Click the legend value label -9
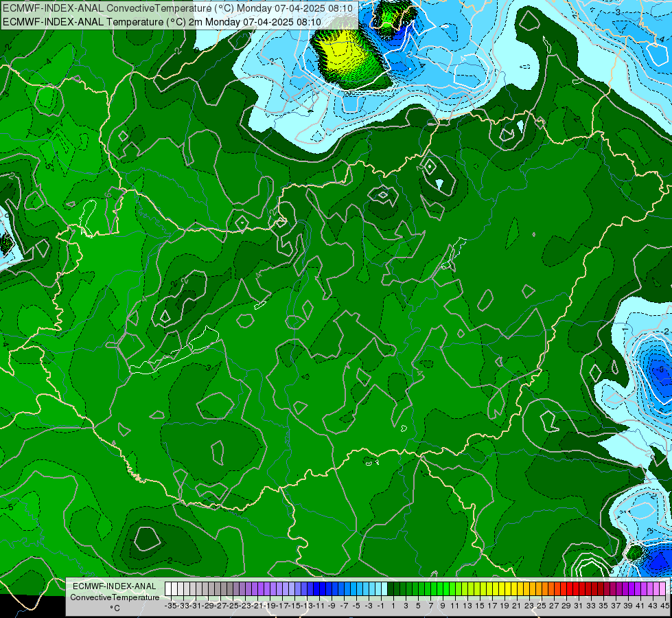Screen dimensions: 672x618 coord(332,606)
